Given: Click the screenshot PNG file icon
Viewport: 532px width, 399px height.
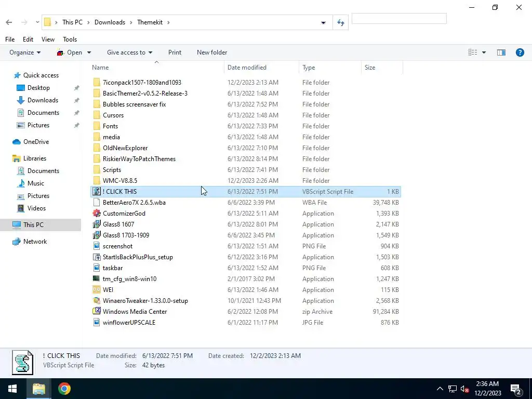Looking at the screenshot, I should point(97,246).
